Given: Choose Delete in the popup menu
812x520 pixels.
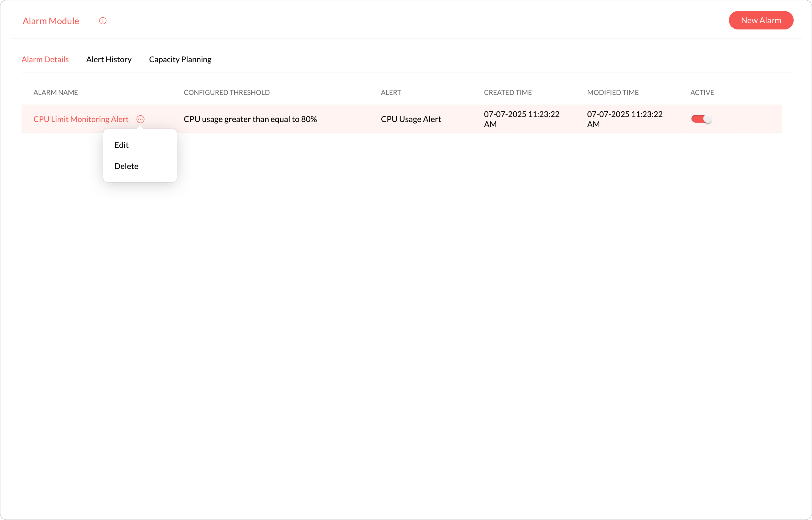Looking at the screenshot, I should click(126, 166).
